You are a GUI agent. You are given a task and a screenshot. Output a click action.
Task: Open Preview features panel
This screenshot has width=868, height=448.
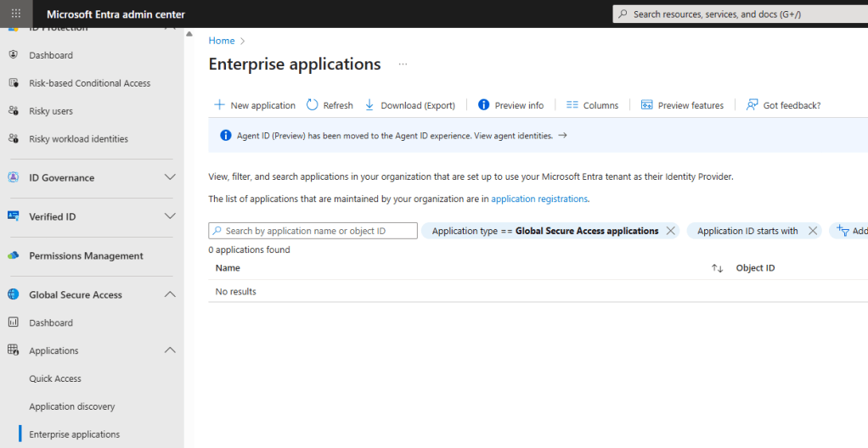pyautogui.click(x=682, y=105)
